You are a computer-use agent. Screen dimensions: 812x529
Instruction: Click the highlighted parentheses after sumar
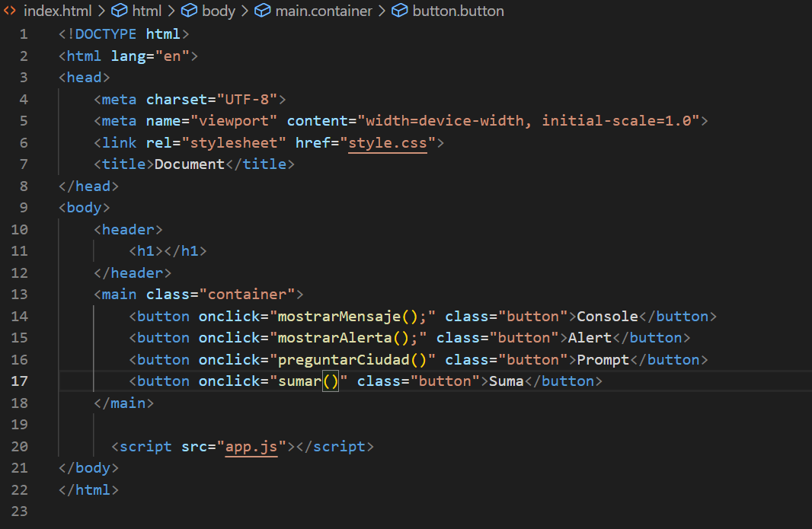(331, 381)
